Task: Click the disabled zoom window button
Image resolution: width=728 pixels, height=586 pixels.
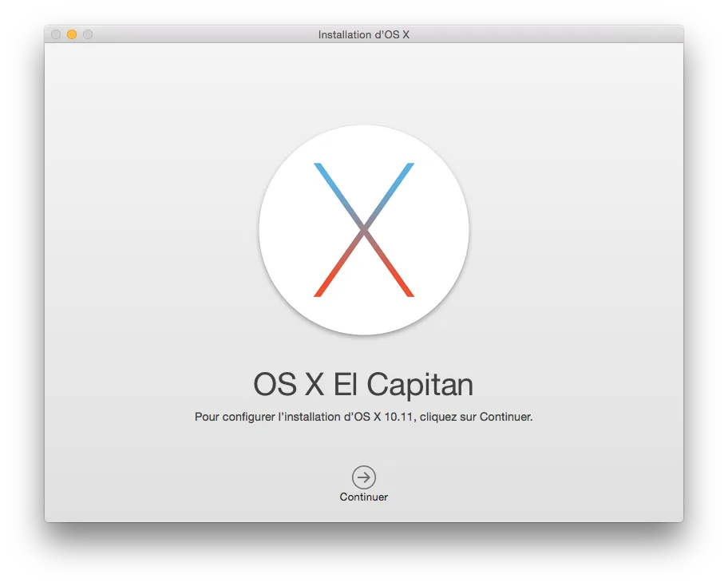Action: 88,34
